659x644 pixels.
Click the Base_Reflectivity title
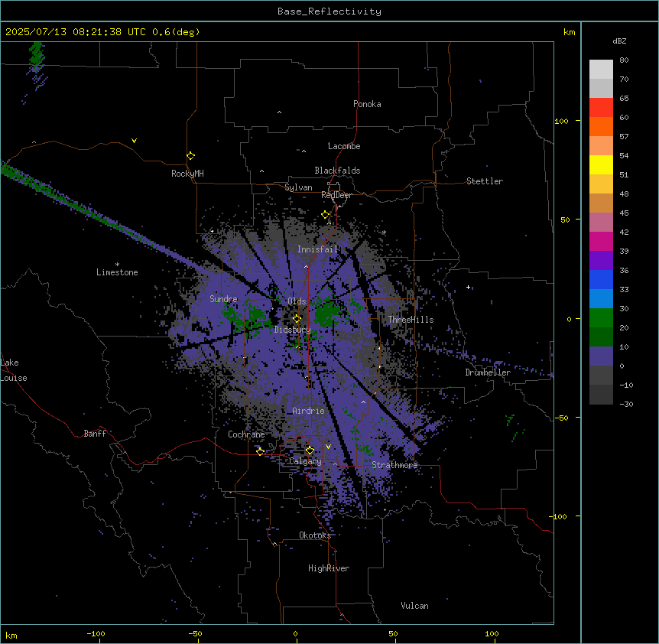[329, 11]
